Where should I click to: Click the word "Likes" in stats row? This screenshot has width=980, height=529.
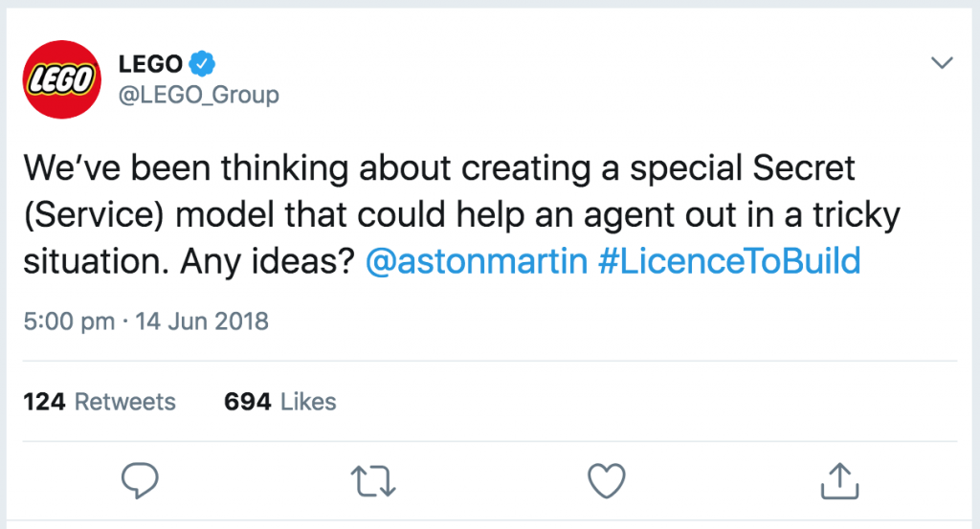[x=309, y=402]
